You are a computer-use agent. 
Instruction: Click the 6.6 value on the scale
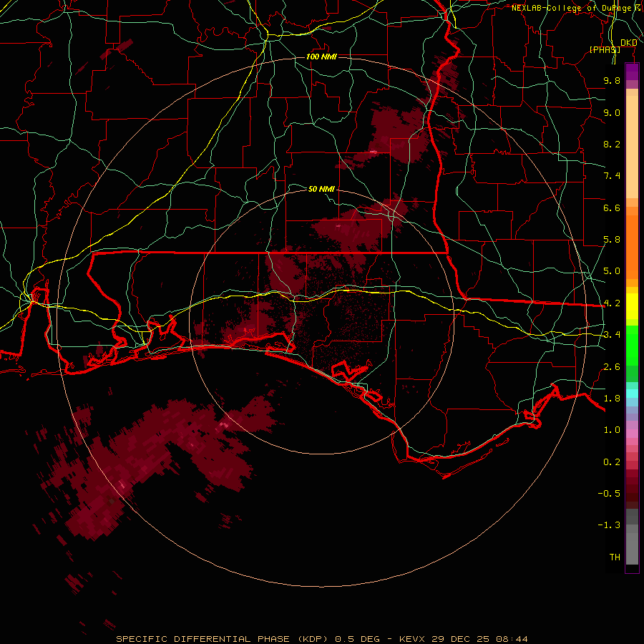[612, 208]
